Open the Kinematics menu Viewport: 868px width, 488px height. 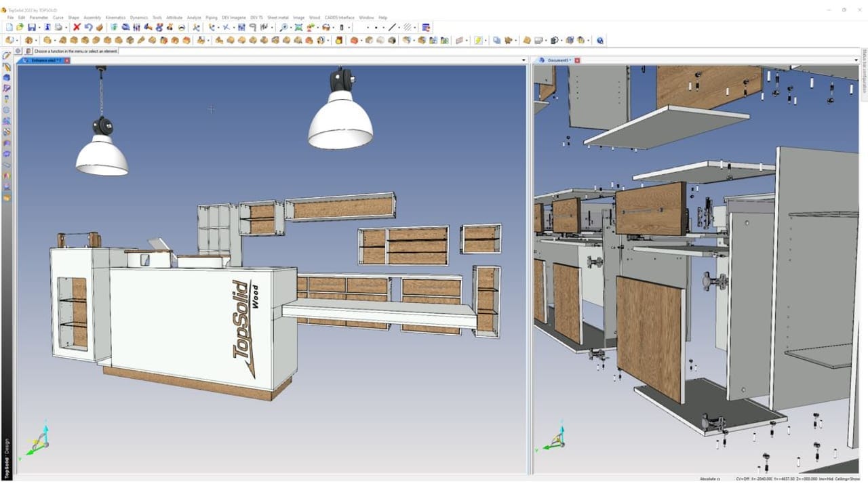(x=116, y=18)
